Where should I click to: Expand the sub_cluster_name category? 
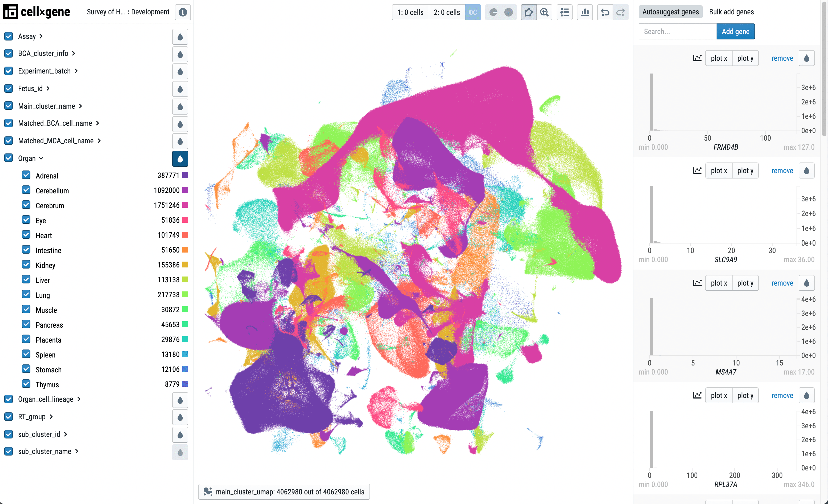76,451
